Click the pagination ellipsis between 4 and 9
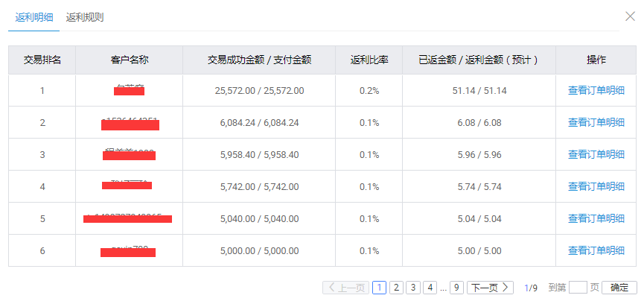The height and width of the screenshot is (304, 644). click(443, 288)
